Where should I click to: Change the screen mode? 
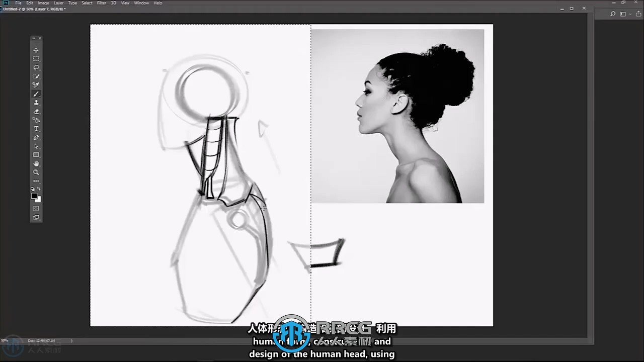point(36,217)
